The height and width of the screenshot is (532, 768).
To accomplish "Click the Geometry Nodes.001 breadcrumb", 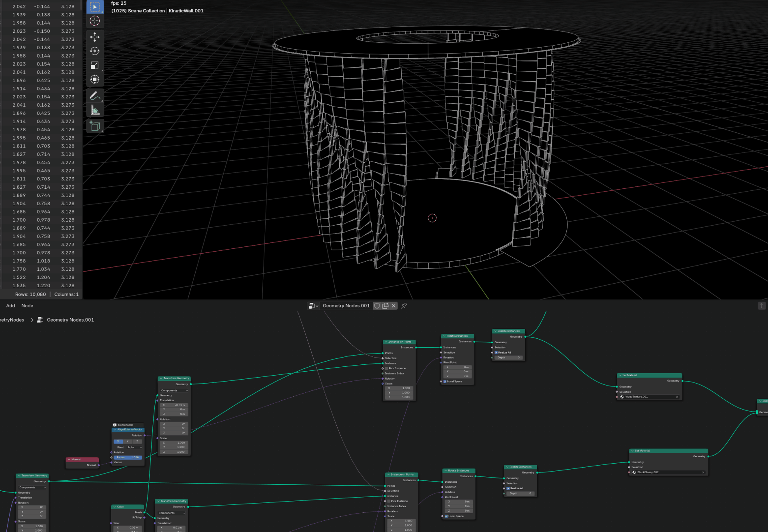I will [70, 320].
